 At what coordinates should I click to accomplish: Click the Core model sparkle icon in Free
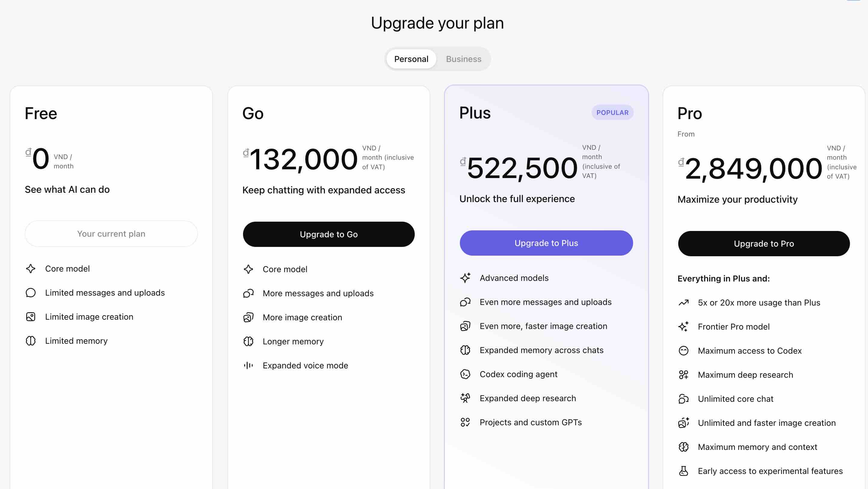coord(31,269)
